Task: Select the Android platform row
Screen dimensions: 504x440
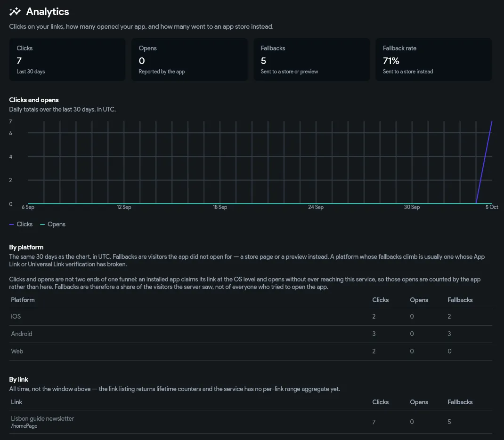Action: point(251,334)
